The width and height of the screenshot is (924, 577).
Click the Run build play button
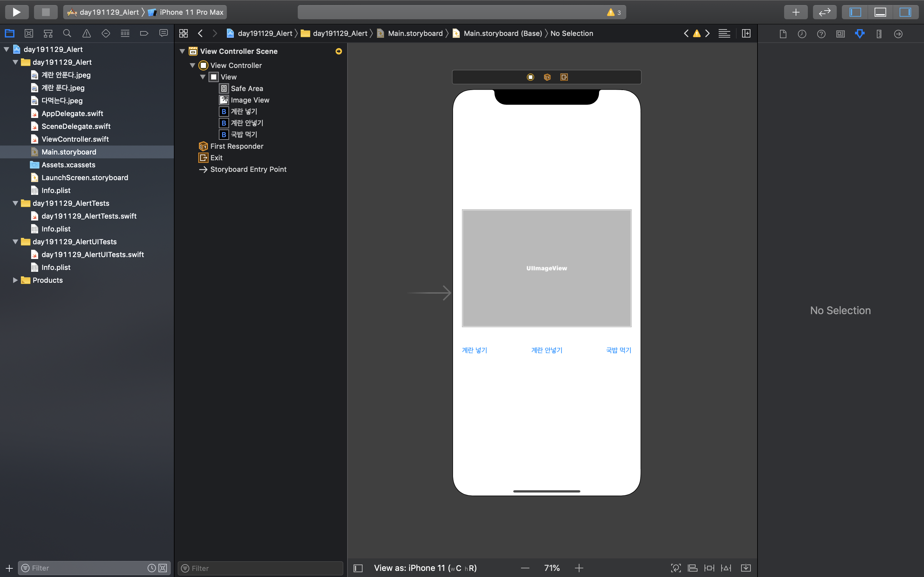(x=16, y=12)
